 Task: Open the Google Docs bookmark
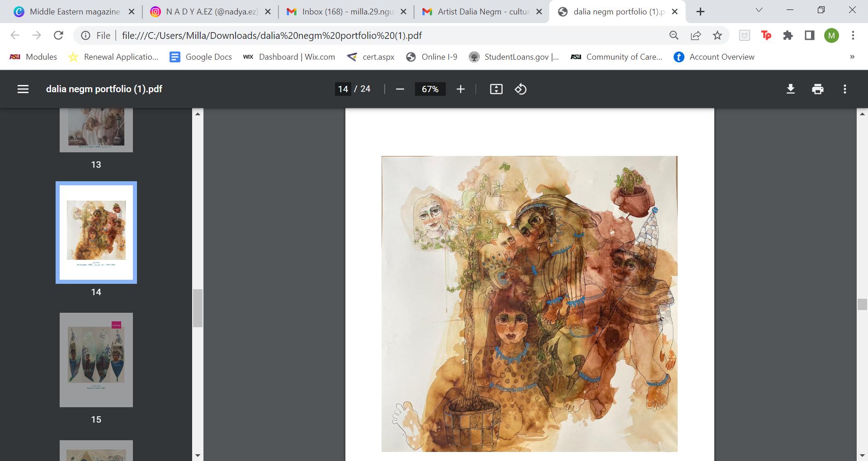pyautogui.click(x=201, y=57)
